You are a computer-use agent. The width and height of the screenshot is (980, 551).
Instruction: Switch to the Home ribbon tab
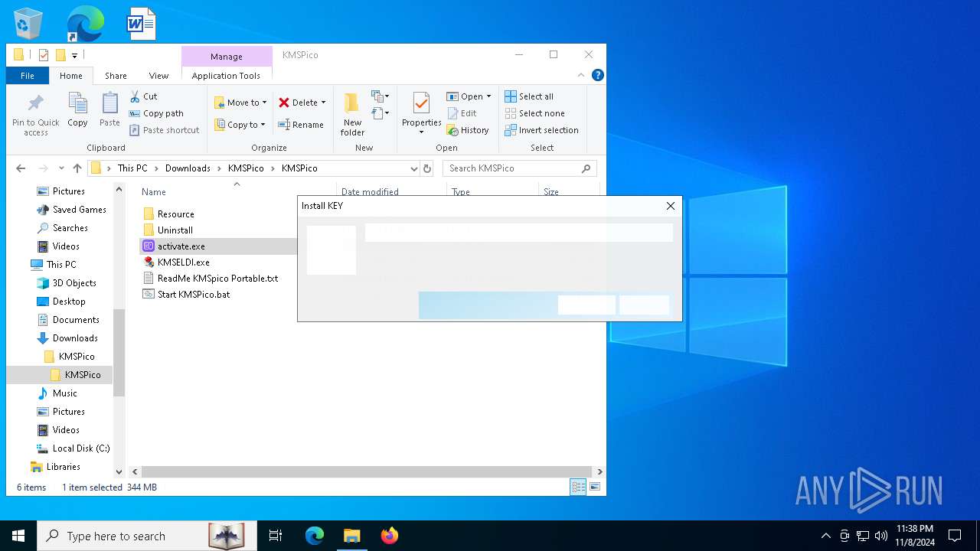pyautogui.click(x=71, y=76)
